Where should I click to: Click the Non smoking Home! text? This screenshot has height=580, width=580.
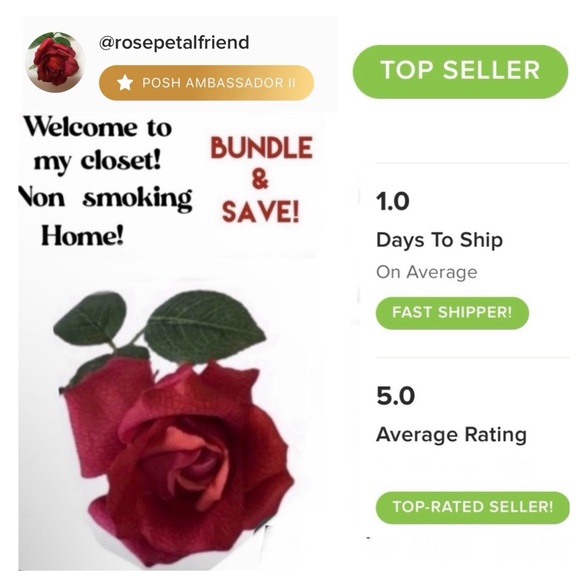[105, 216]
